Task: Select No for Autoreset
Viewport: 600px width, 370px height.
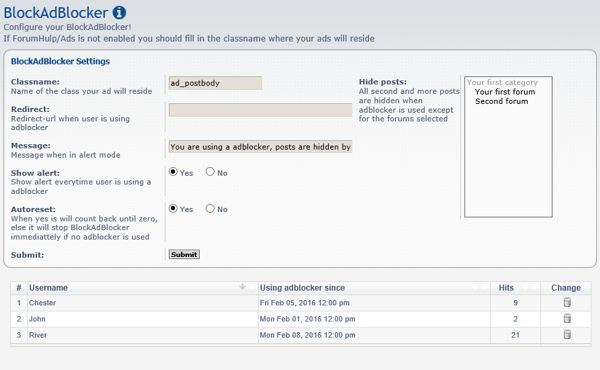Action: 210,209
